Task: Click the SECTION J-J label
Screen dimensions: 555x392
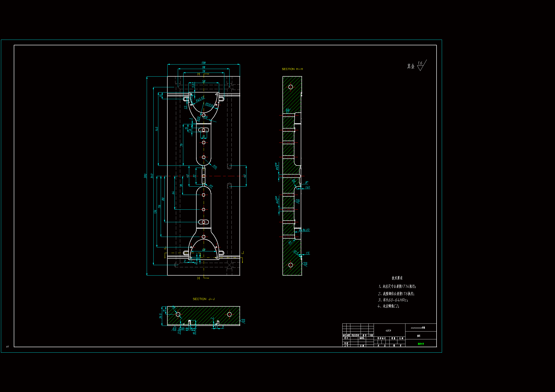Action: coord(203,299)
